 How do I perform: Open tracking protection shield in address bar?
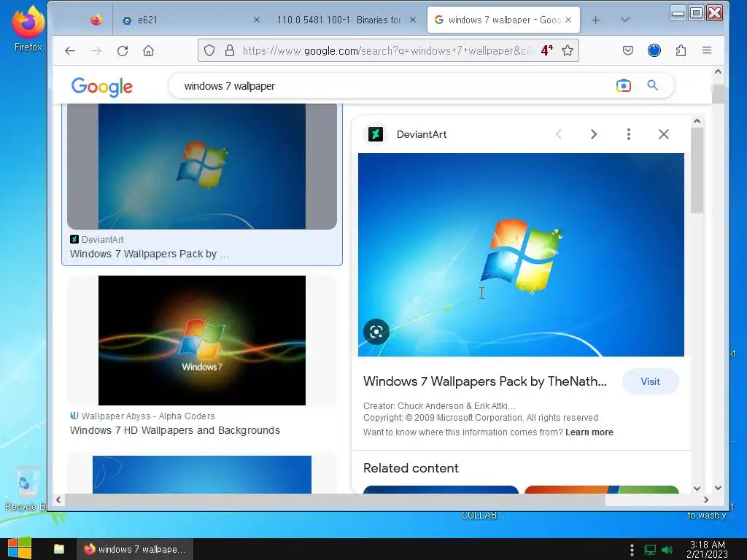(209, 50)
